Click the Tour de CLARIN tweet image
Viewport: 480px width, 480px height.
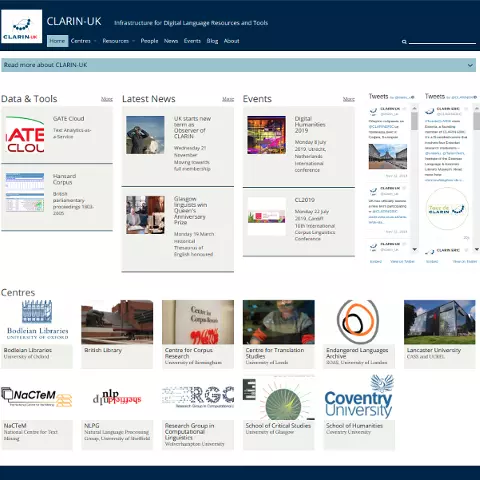point(447,209)
